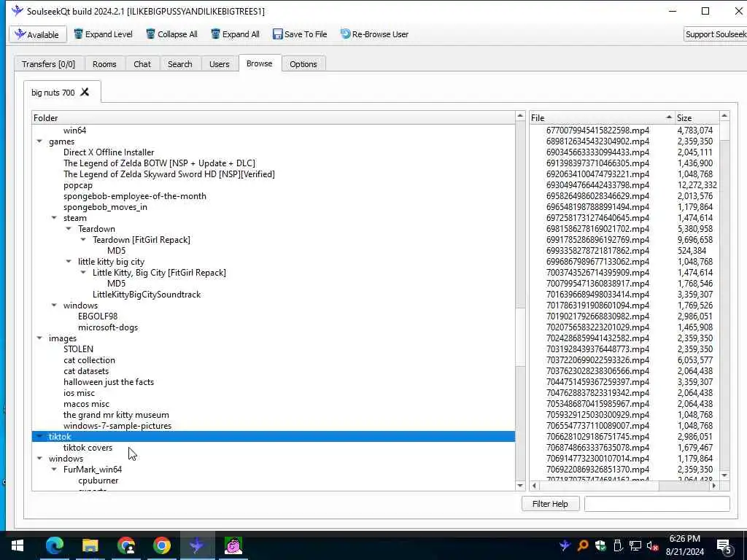Select the tiktok covers folder
Screen dimensions: 747x560
pos(88,448)
